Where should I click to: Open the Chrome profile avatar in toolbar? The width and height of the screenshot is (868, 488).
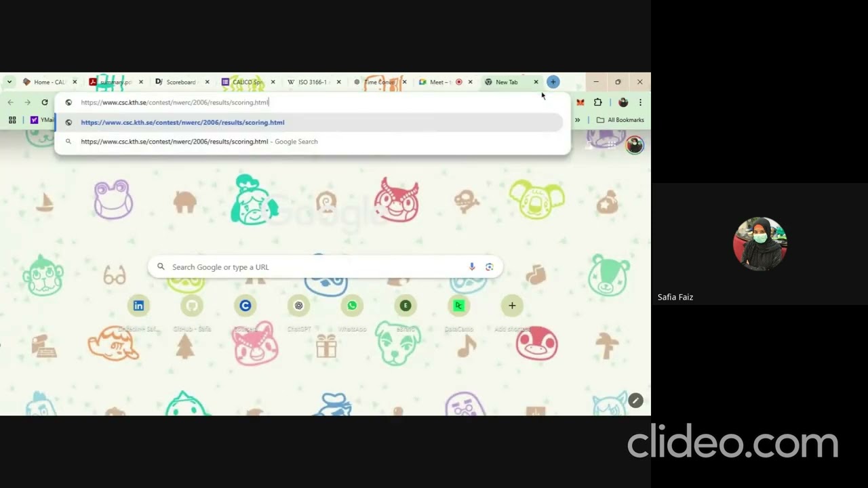[623, 102]
